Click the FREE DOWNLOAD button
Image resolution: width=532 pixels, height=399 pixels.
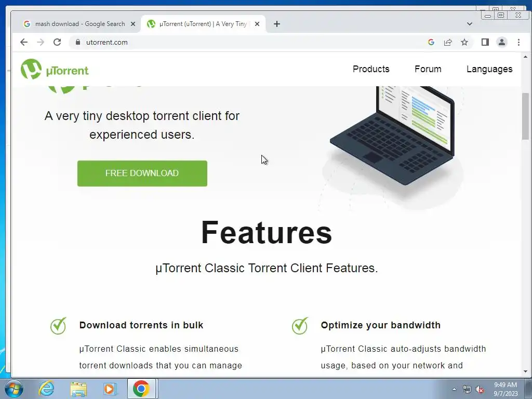(x=142, y=174)
